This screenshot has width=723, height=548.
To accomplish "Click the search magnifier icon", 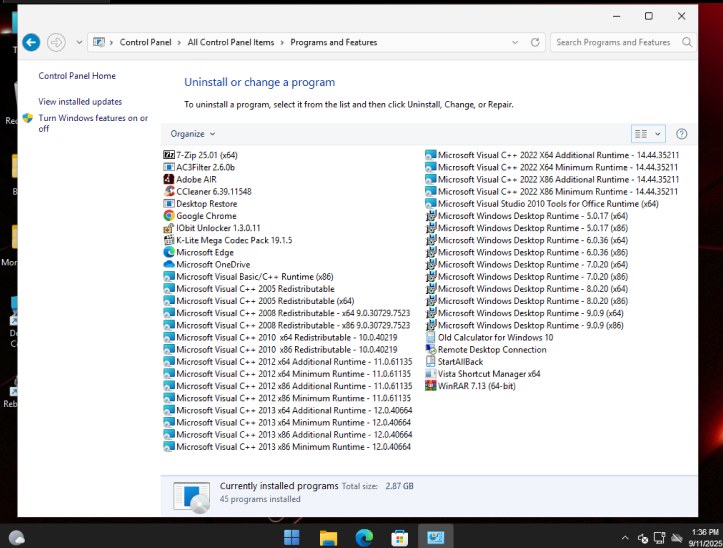I will click(687, 42).
